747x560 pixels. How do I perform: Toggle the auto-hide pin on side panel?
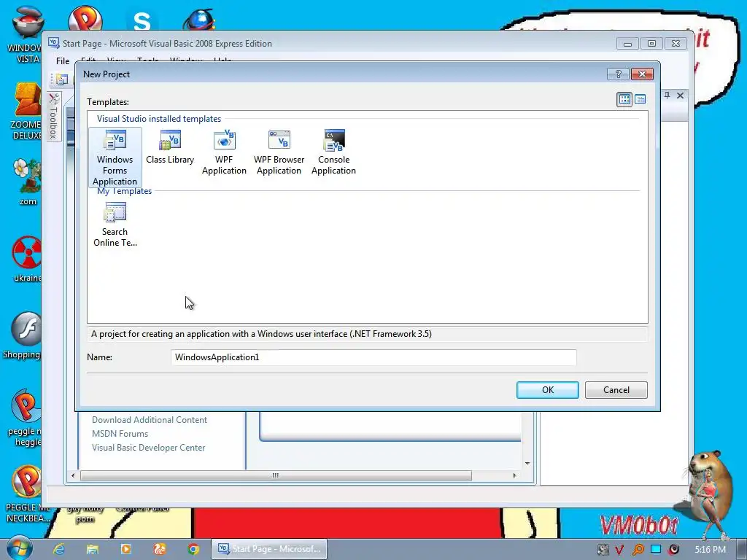click(x=667, y=96)
